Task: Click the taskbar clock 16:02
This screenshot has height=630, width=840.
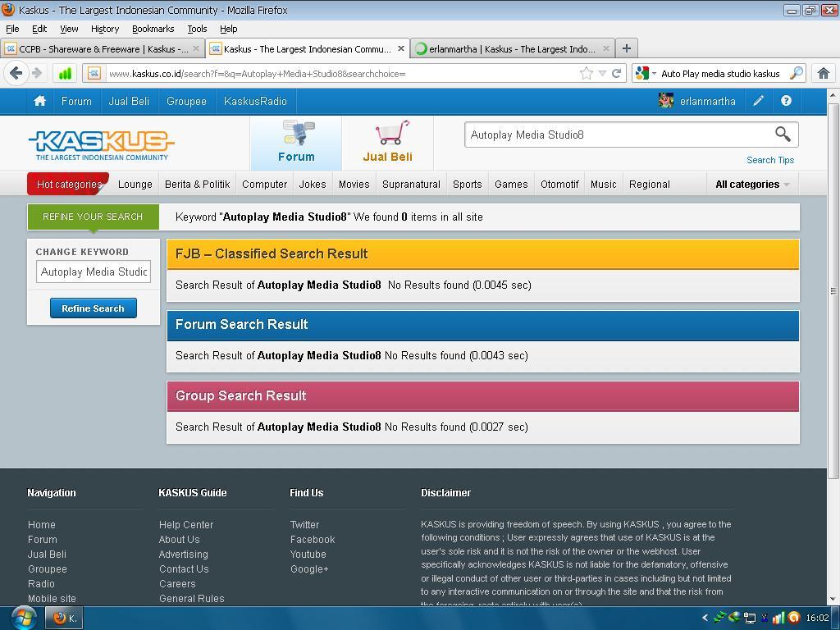Action: coord(817,619)
